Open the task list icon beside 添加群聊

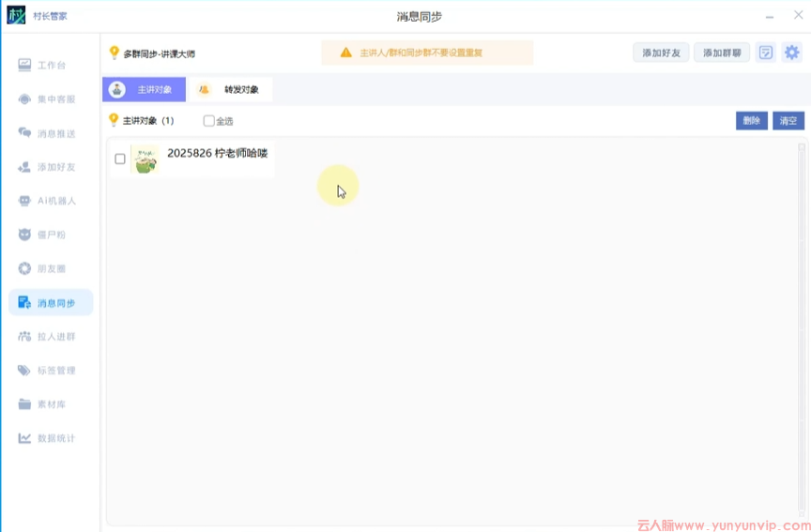tap(766, 53)
